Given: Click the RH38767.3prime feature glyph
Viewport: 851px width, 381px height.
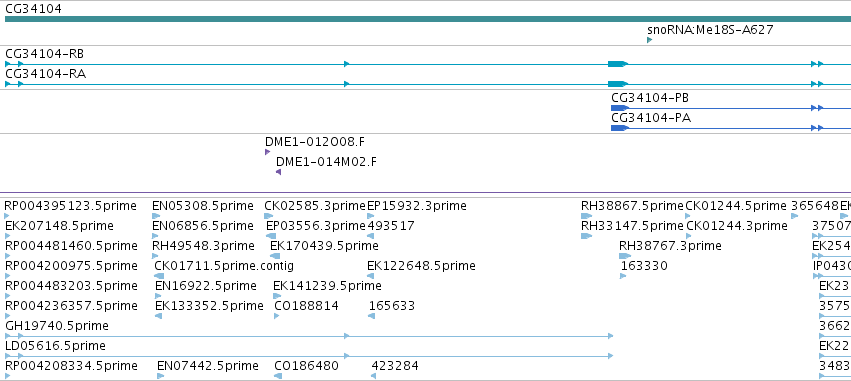Looking at the screenshot, I should (x=625, y=256).
